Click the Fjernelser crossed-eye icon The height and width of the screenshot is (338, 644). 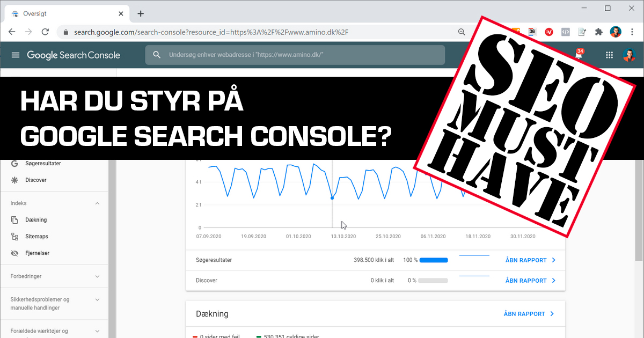click(x=14, y=253)
